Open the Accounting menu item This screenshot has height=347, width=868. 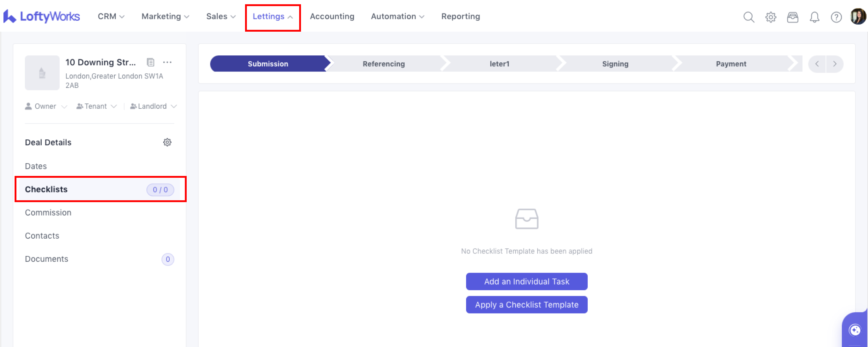[x=332, y=16]
